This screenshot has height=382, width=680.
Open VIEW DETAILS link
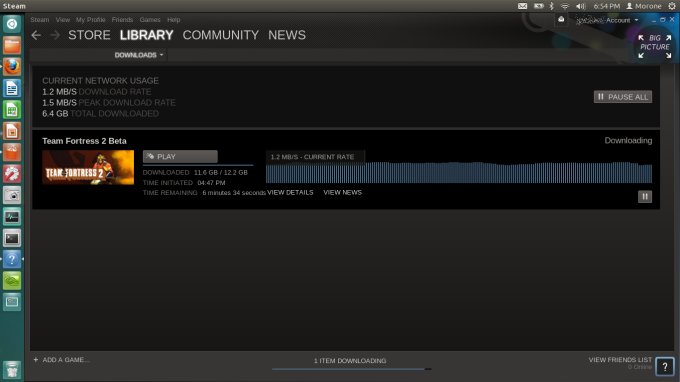coord(290,193)
